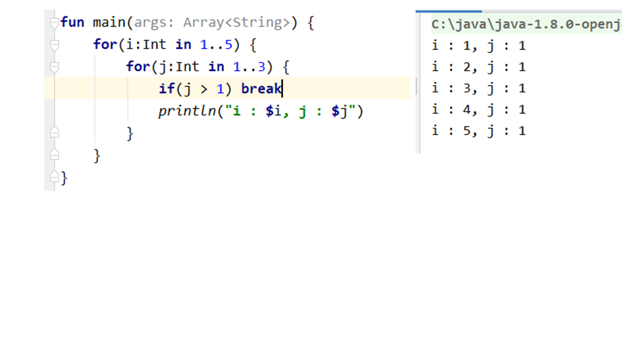
Task: Click the 1..3 range in inner loop
Action: pos(249,67)
